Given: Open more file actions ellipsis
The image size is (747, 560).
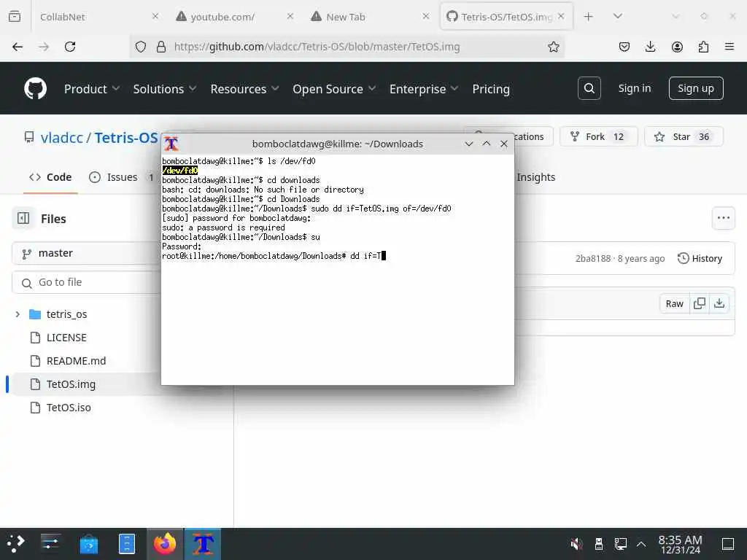Looking at the screenshot, I should (x=723, y=218).
